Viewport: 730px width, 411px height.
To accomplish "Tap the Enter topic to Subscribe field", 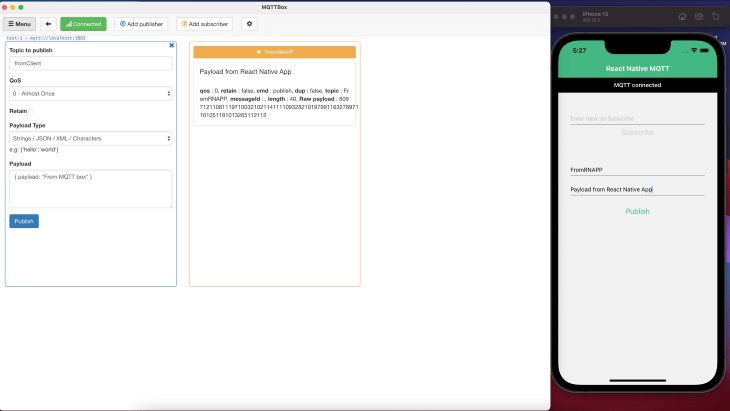I will click(637, 118).
